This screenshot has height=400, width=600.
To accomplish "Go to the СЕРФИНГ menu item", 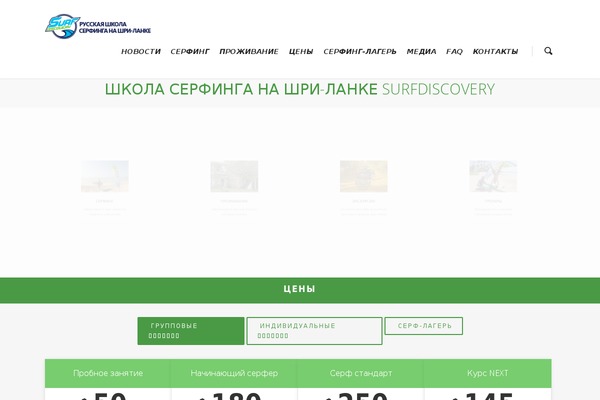I will pos(190,51).
